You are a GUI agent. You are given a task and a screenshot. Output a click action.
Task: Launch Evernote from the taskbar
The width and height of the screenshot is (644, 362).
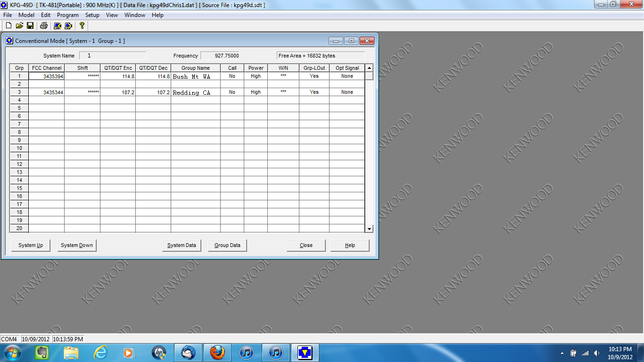(x=42, y=353)
